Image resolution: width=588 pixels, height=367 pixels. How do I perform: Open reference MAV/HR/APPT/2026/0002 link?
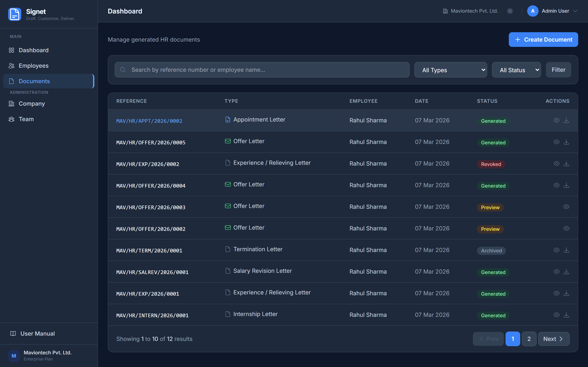coord(149,121)
